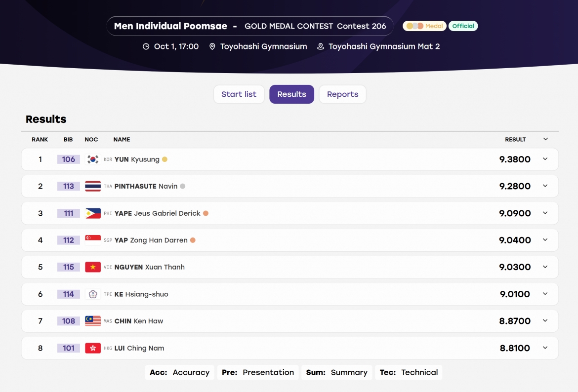Click the result score 8.8100
This screenshot has width=578, height=392.
click(515, 348)
